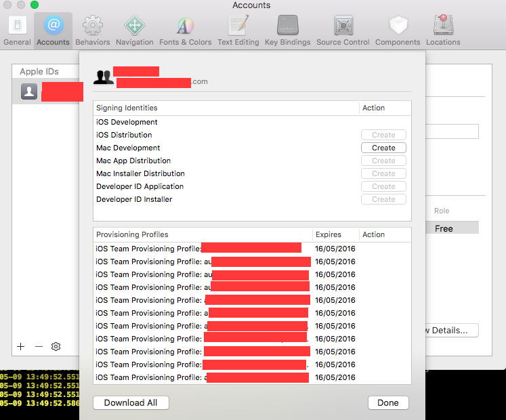Screen dimensions: 506x420
Task: Click the Provisioning Profiles column header
Action: (x=203, y=234)
